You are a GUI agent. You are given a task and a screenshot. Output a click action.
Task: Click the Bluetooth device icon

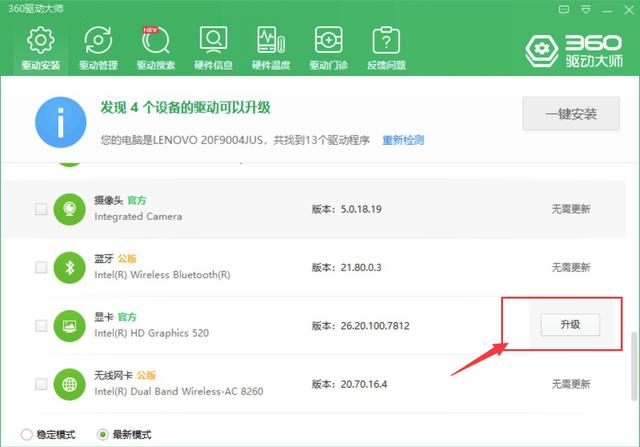[69, 268]
